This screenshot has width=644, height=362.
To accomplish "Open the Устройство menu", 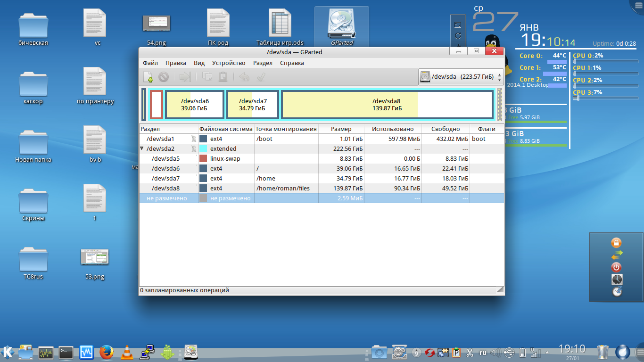I will coord(229,63).
